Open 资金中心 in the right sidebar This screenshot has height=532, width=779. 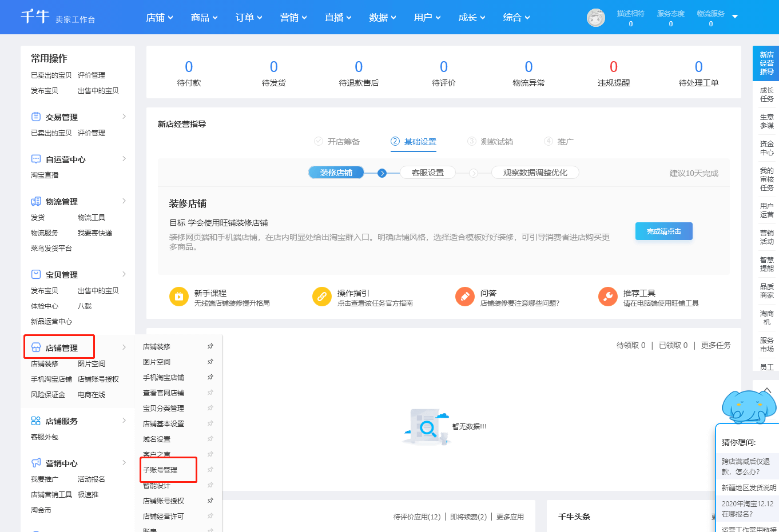[x=766, y=148]
